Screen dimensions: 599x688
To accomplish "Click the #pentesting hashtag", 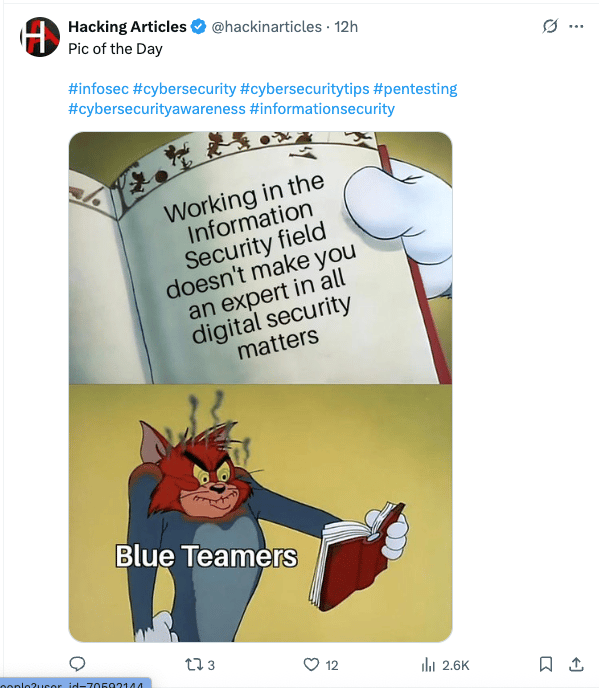I will click(x=415, y=89).
